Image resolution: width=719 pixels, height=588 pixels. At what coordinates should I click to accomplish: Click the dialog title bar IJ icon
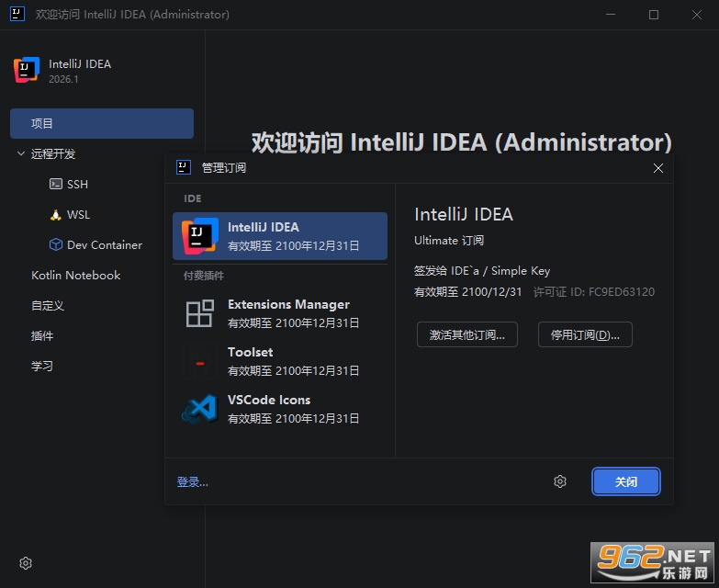(184, 167)
